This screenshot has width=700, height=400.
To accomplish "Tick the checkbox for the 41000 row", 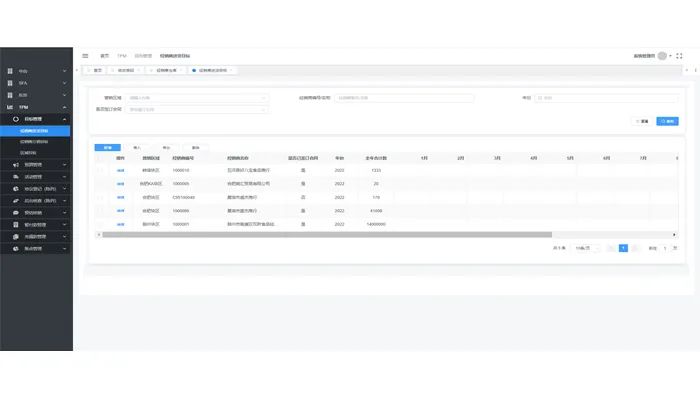I will click(x=100, y=211).
